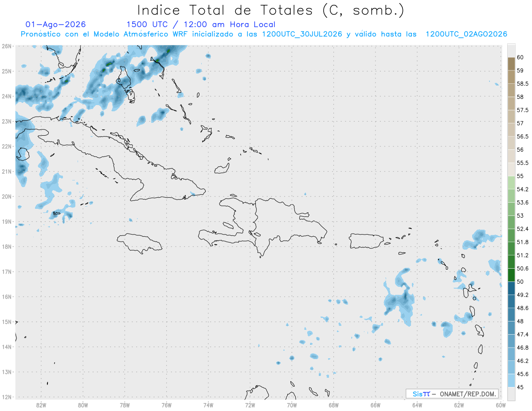
Task: Click the 25N latitude label
Action: click(6, 71)
